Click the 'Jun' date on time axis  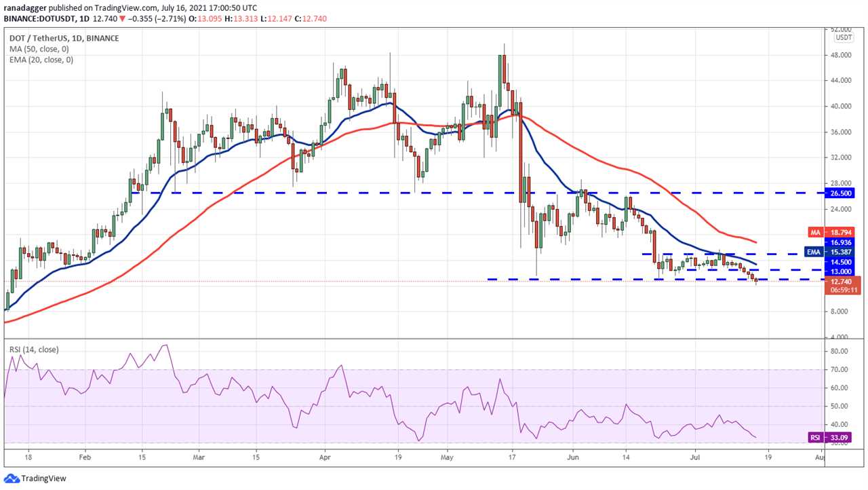(572, 458)
